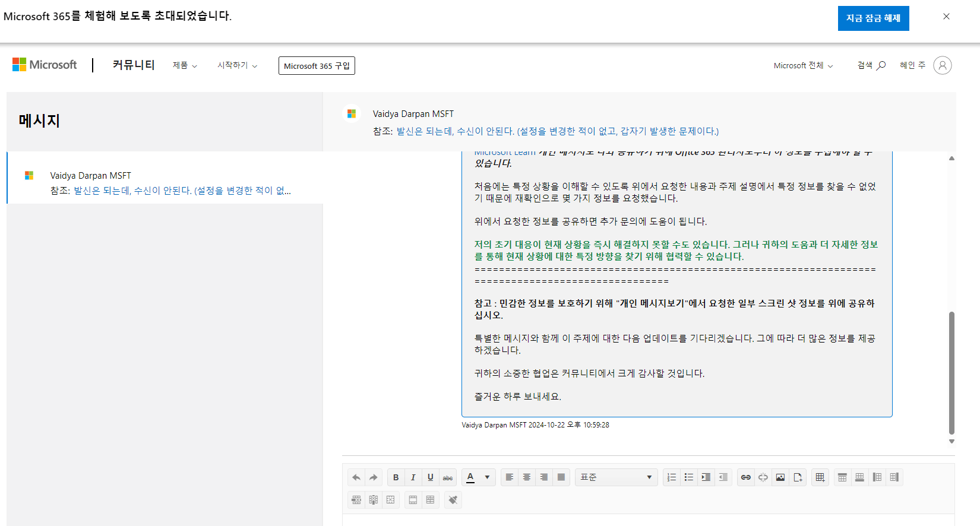Align text right

click(x=544, y=477)
